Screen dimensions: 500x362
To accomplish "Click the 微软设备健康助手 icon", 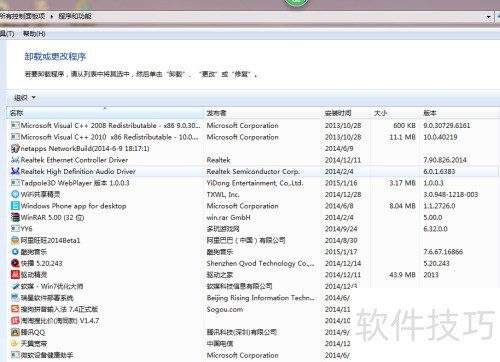I will 15,355.
